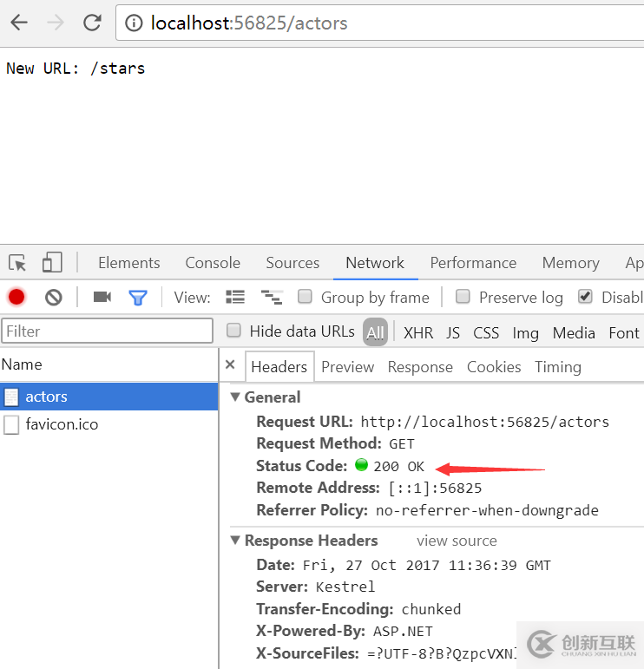Screen dimensions: 644x669
Task: Click the address bar showing localhost:56825/actors
Action: tap(380, 23)
